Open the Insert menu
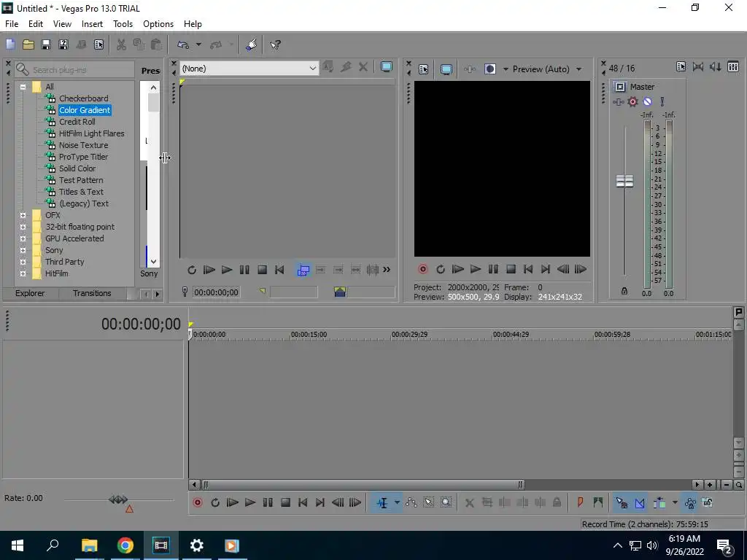 (92, 24)
